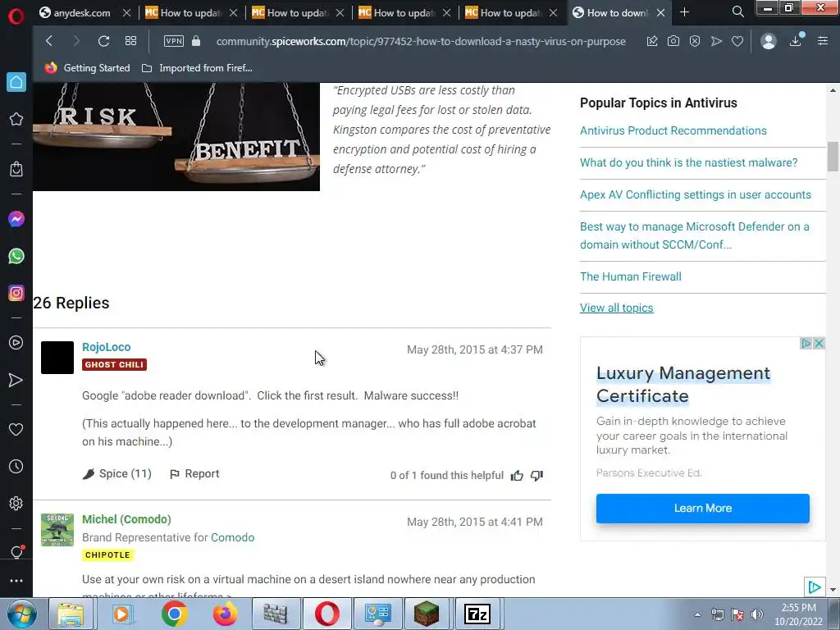This screenshot has height=630, width=840.
Task: Open 'What do you think is the nastiest malware?'
Action: point(688,163)
